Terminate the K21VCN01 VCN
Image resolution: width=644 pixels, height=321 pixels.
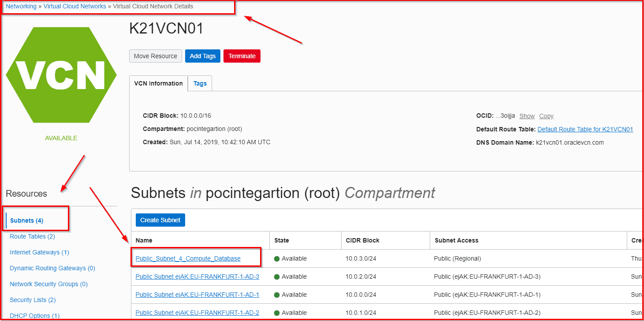[242, 56]
